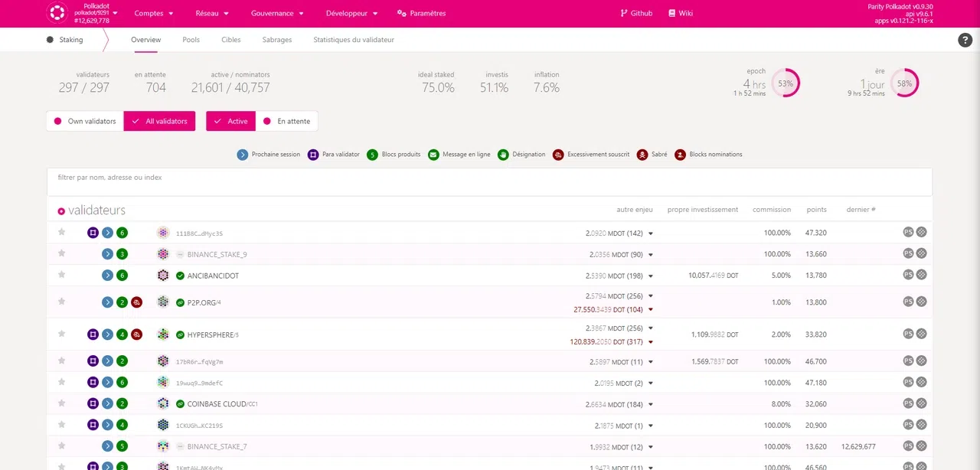This screenshot has width=980, height=470.
Task: Click the 8.00% commission value
Action: point(781,403)
